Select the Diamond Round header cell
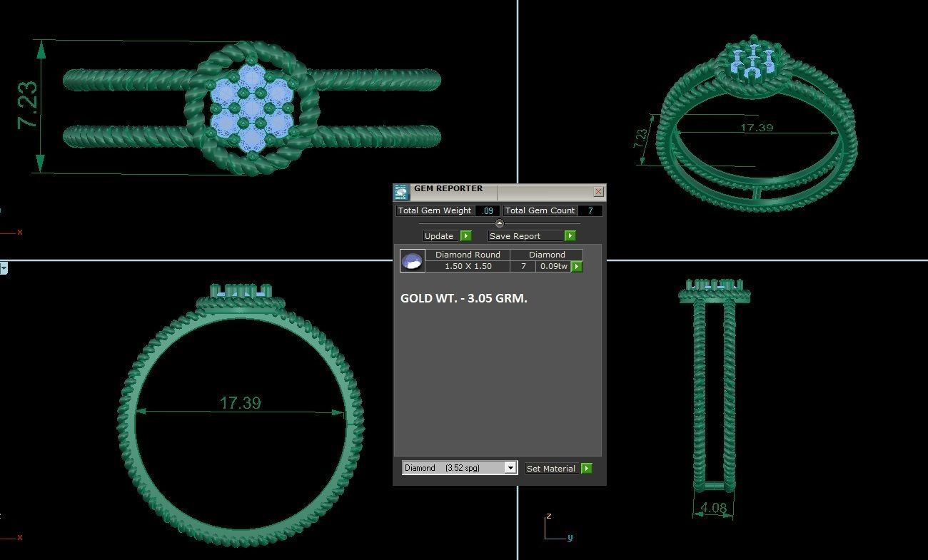Image resolution: width=928 pixels, height=560 pixels. (468, 255)
